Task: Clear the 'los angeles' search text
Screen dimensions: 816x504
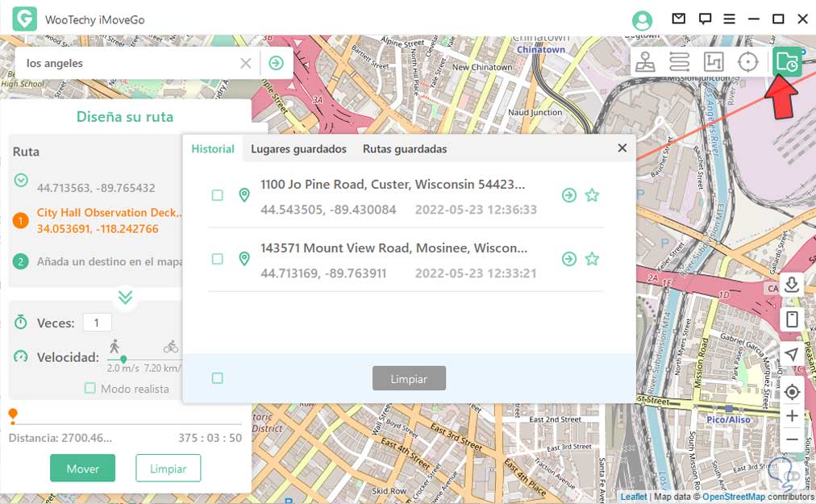Action: point(246,64)
